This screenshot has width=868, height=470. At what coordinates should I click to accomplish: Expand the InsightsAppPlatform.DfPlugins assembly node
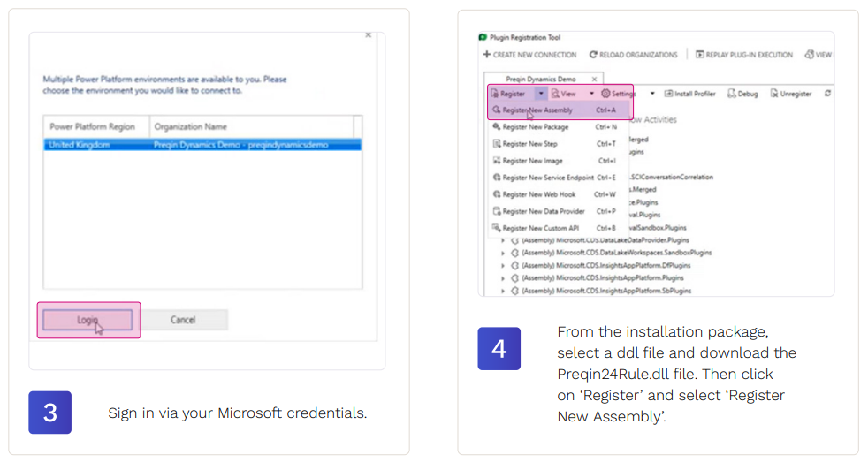[503, 266]
